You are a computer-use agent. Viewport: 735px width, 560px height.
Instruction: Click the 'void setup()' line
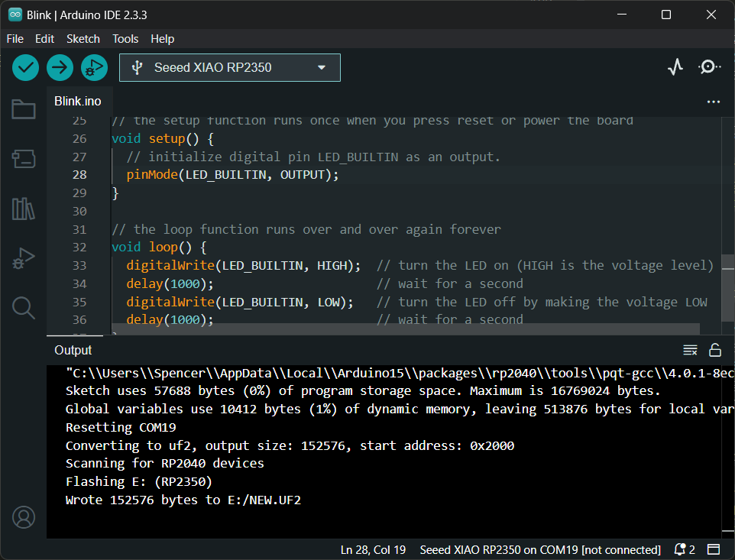(164, 139)
